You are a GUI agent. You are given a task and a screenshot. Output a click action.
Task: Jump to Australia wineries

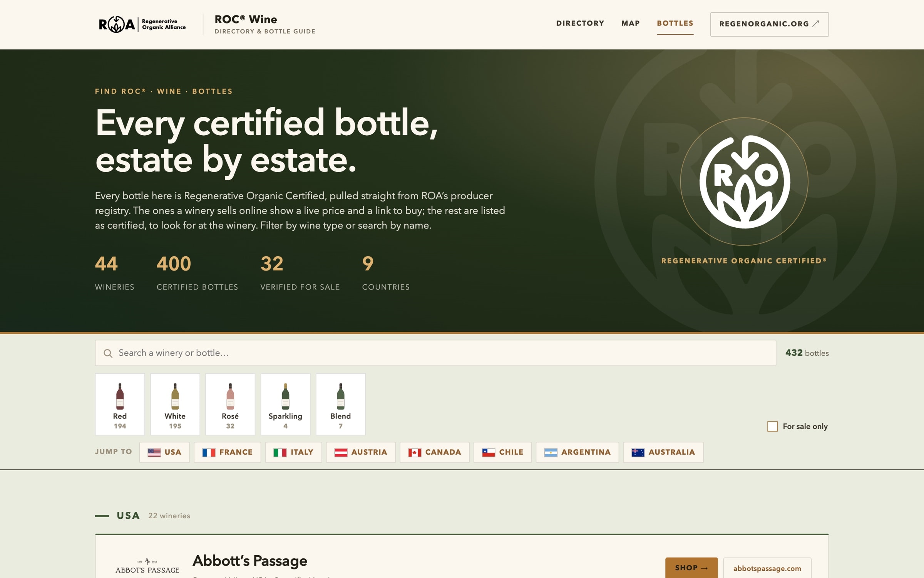[663, 452]
